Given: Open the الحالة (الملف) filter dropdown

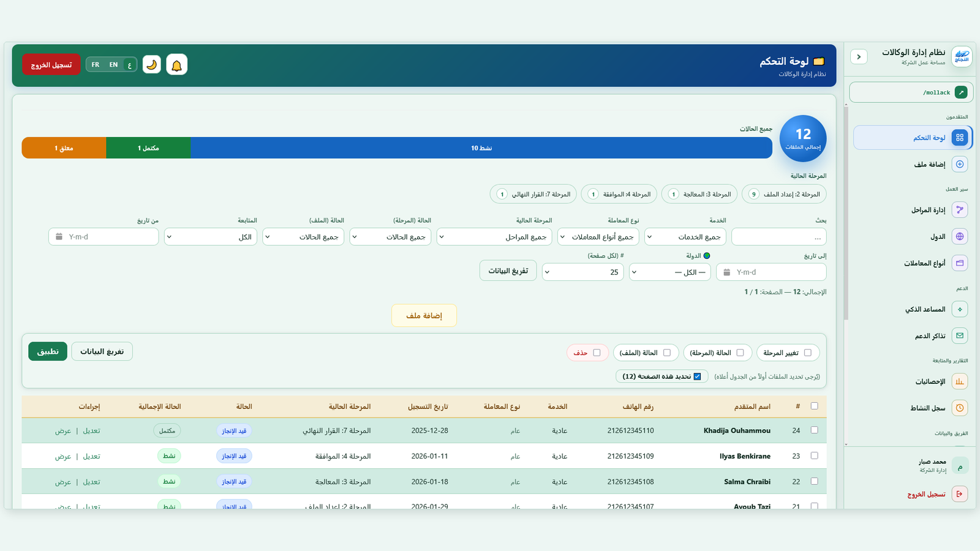Looking at the screenshot, I should pos(303,237).
